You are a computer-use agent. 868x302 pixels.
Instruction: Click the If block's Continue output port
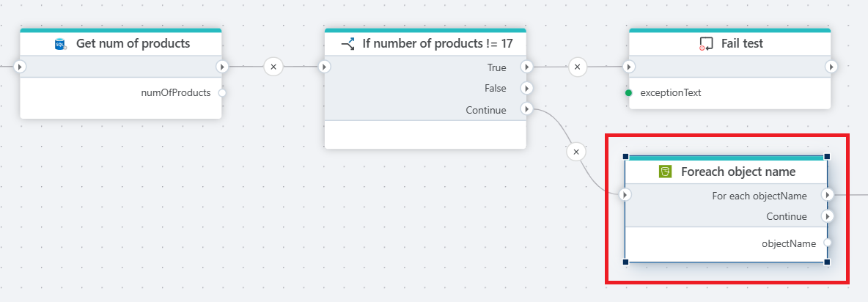[x=526, y=109]
